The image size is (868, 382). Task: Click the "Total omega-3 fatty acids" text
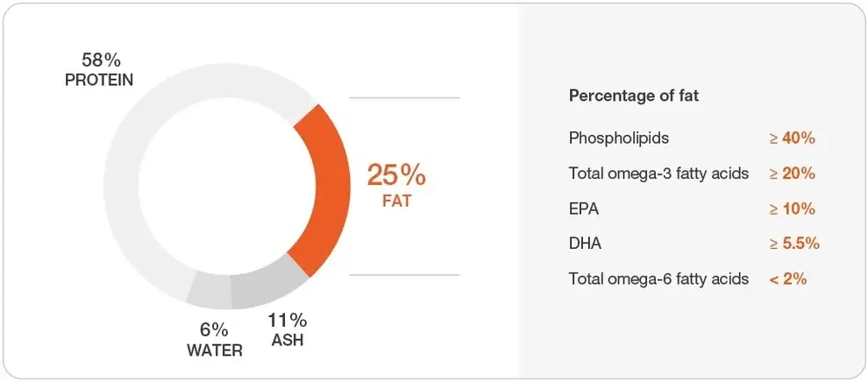tap(658, 173)
